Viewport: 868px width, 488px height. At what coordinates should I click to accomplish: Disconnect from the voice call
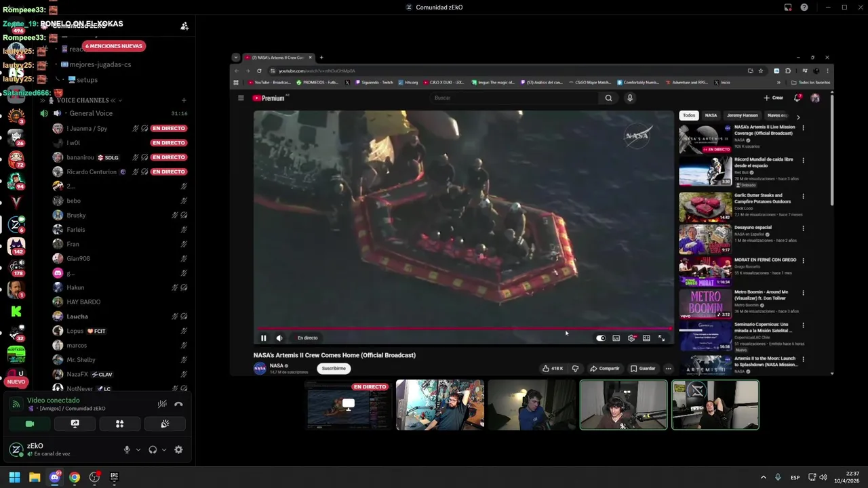(178, 404)
